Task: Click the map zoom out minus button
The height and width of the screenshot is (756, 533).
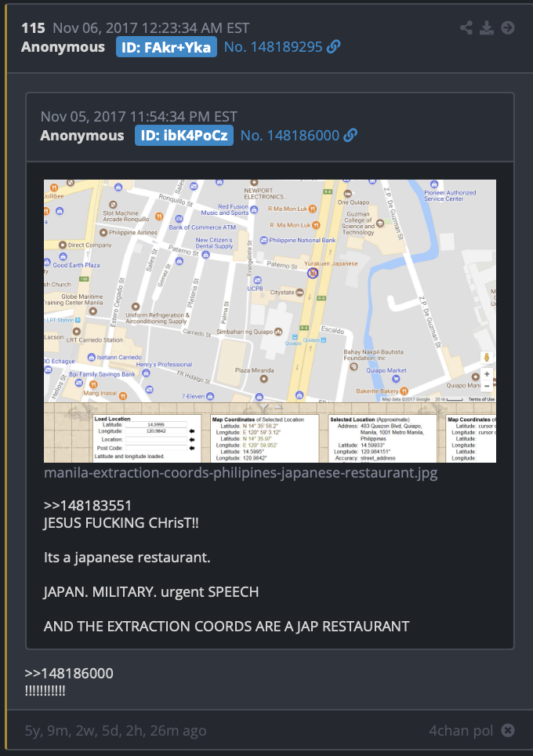Action: (487, 386)
